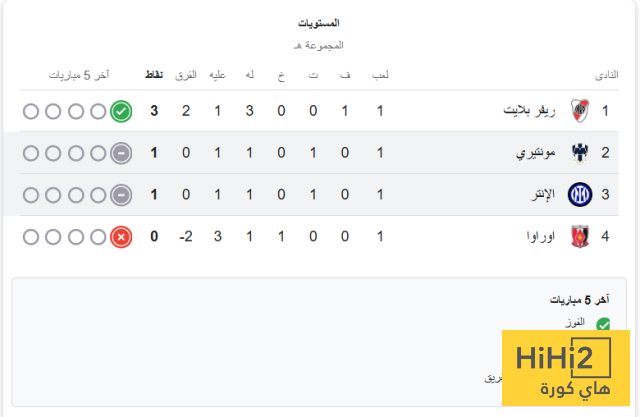Image resolution: width=640 pixels, height=417 pixels.
Task: Click the المجموعة هـ group label
Action: [320, 45]
